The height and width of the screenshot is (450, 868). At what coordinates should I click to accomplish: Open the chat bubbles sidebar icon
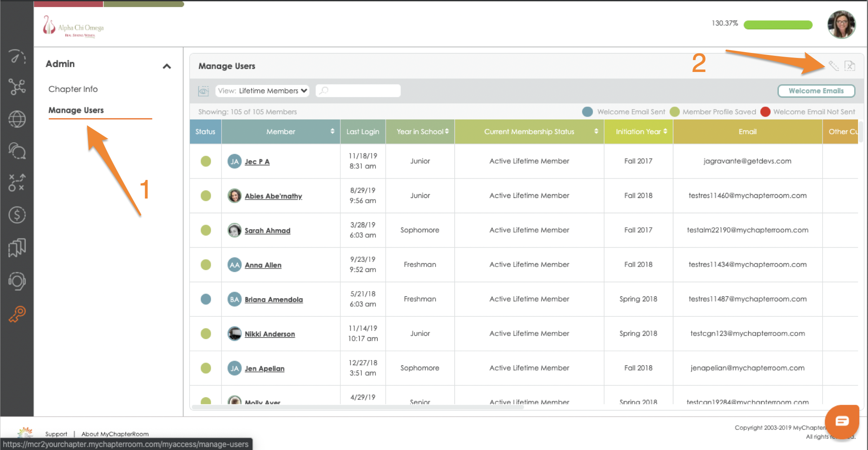(17, 151)
